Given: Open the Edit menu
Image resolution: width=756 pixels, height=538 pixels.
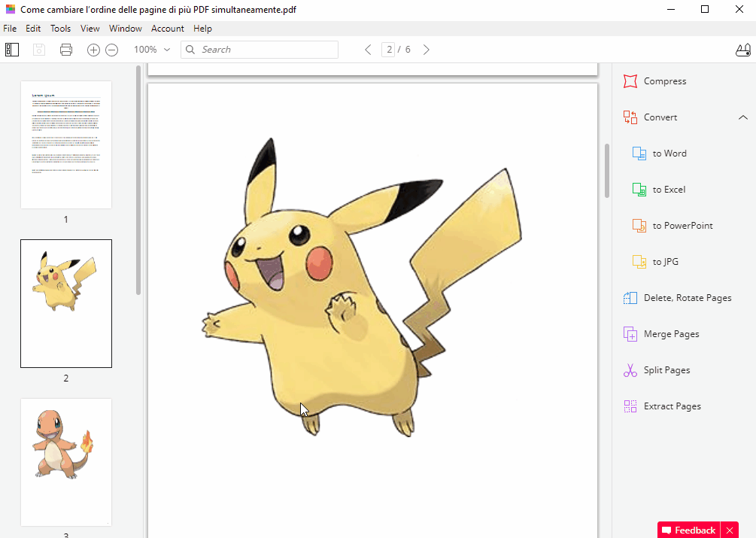Looking at the screenshot, I should tap(33, 29).
